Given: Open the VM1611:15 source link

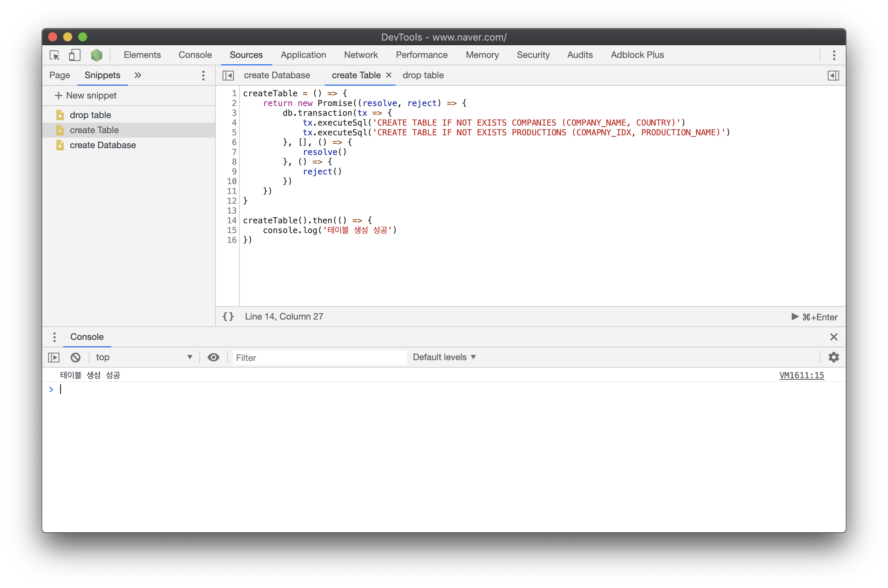Looking at the screenshot, I should 801,375.
